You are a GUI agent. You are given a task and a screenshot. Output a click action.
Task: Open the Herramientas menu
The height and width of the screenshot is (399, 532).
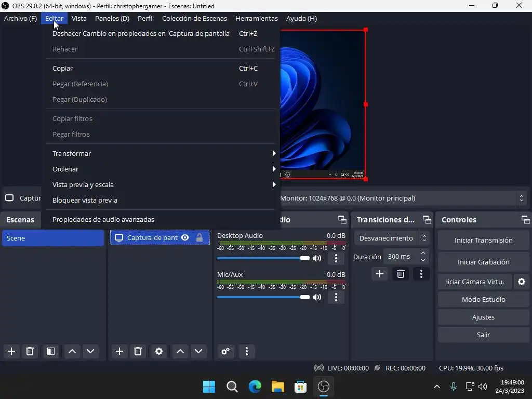pyautogui.click(x=257, y=18)
